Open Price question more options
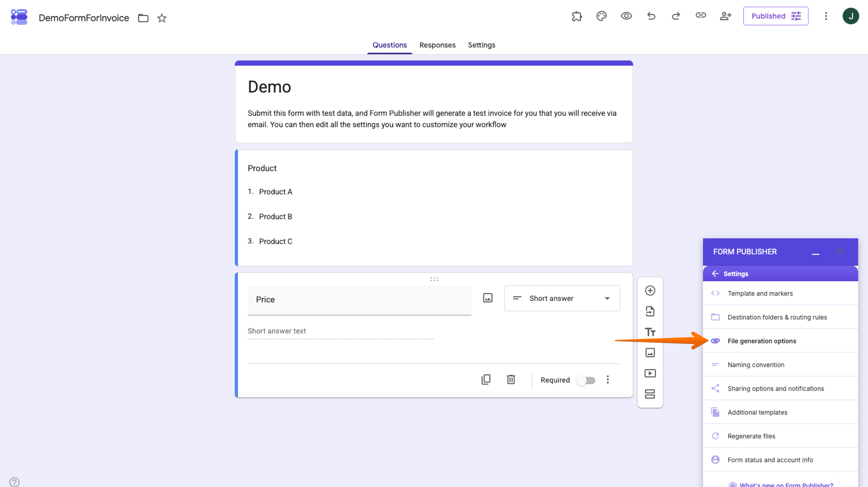868x487 pixels. coord(608,380)
